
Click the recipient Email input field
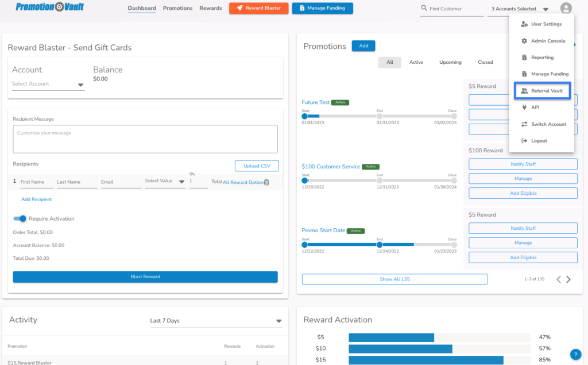click(121, 182)
